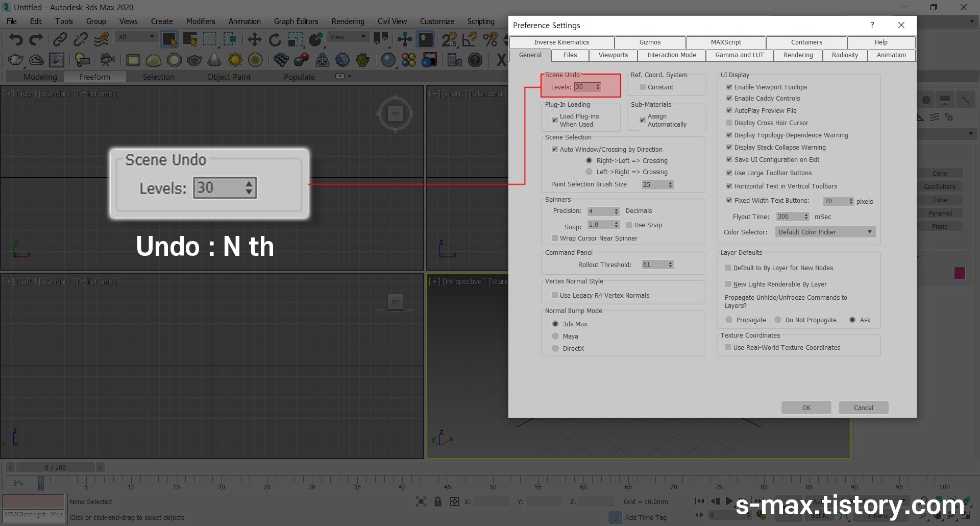The height and width of the screenshot is (526, 980).
Task: Open the Gamma and LUT tab
Action: click(740, 55)
